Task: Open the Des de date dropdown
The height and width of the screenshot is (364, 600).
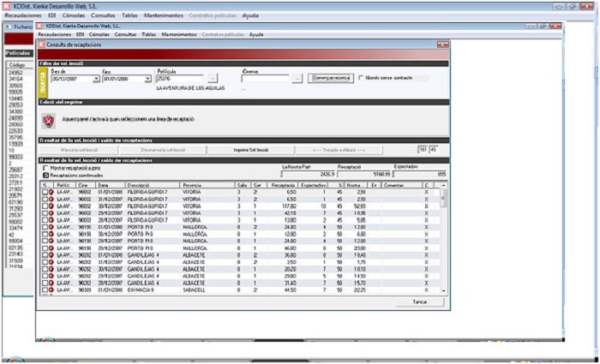Action: pos(96,79)
